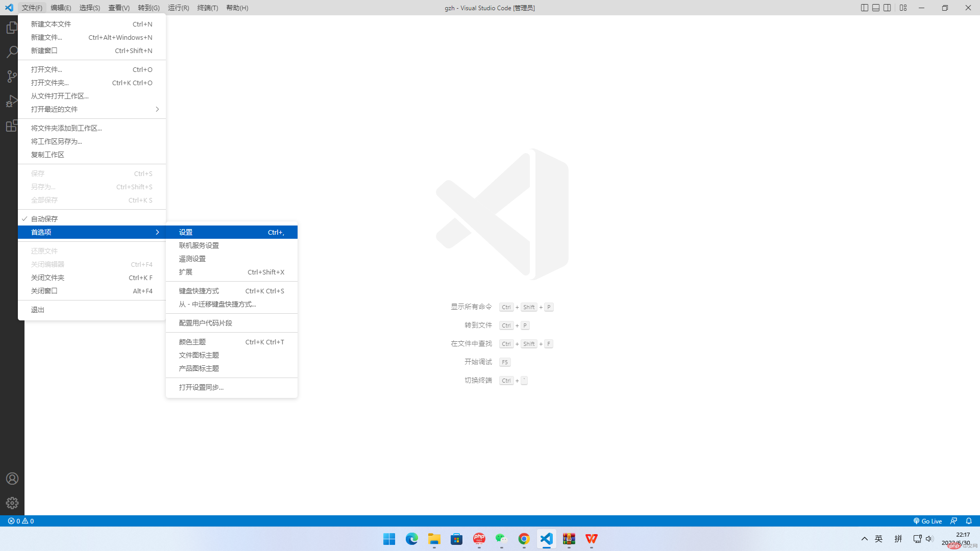980x551 pixels.
Task: Open 帮助(H) menu
Action: [237, 8]
